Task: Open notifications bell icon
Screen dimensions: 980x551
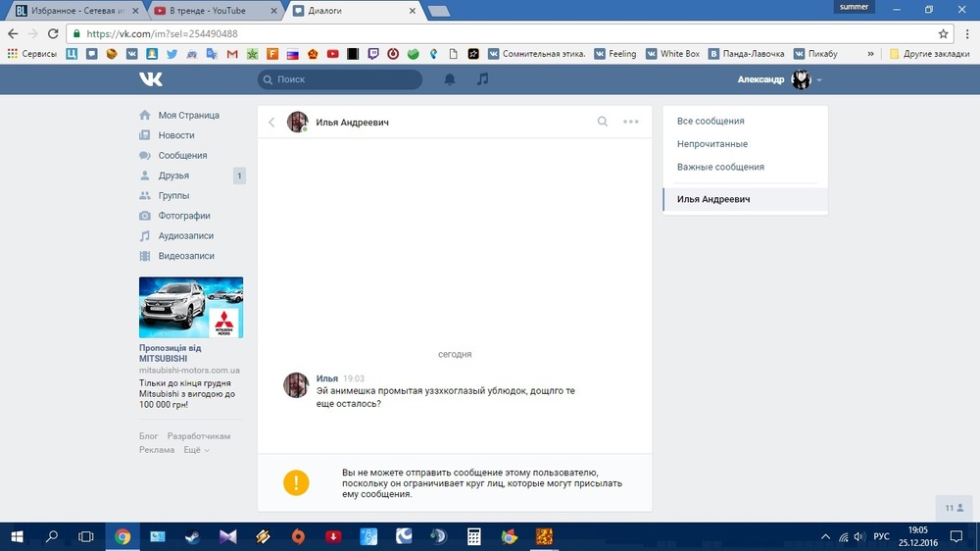Action: click(450, 79)
